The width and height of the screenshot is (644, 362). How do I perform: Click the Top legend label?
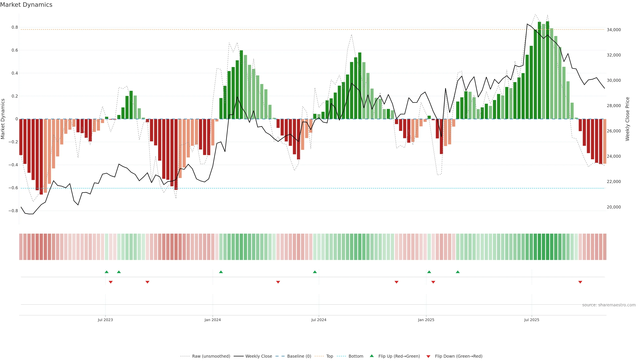click(x=330, y=356)
